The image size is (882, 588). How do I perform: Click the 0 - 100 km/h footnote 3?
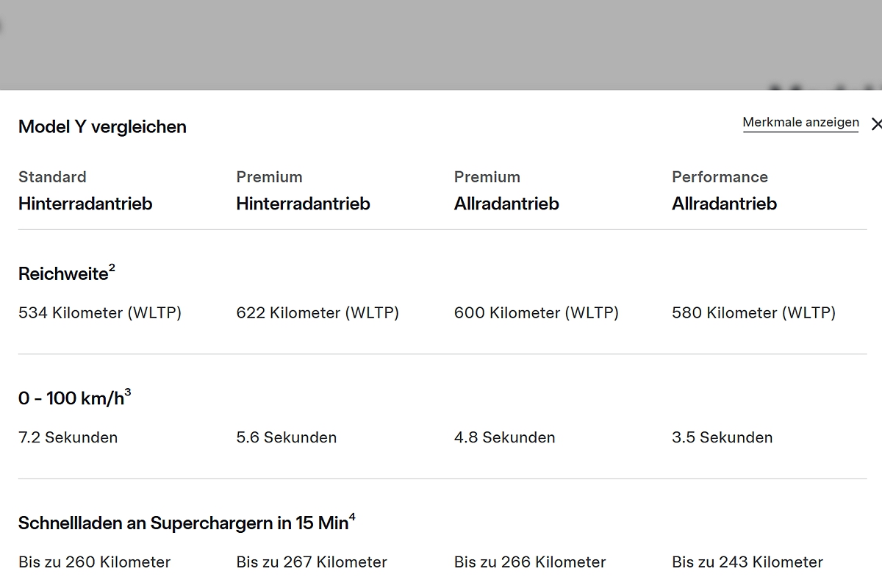pyautogui.click(x=128, y=393)
